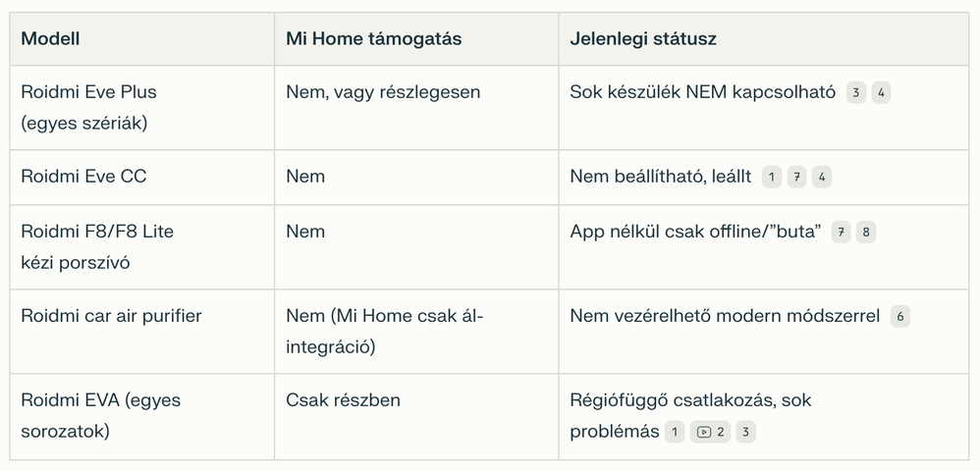Click citation 7 next to offline/"buta" text
Screen dimensions: 980x471
842,233
